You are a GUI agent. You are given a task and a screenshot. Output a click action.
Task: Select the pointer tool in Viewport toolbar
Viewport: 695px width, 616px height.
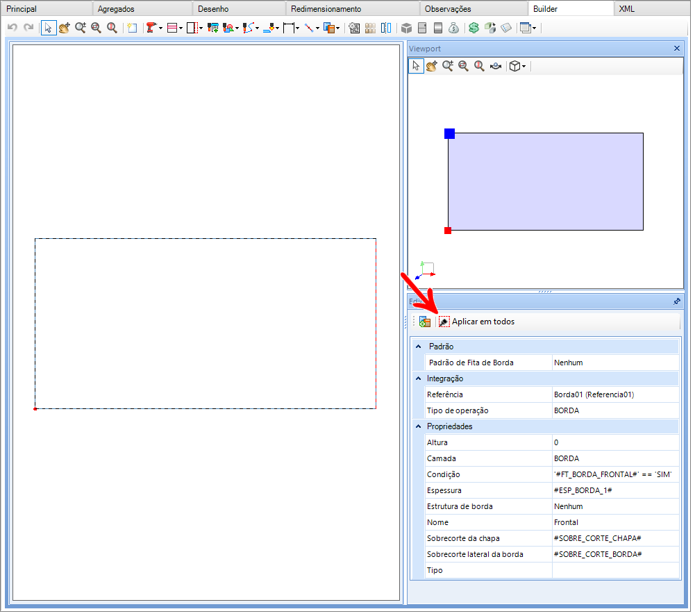416,66
